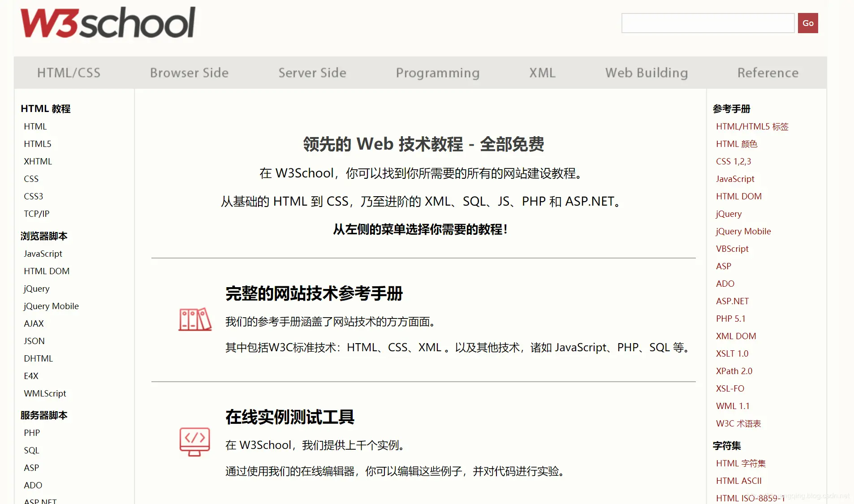The image size is (854, 504).
Task: Go to the CSS 1,2,3 reference
Action: pyautogui.click(x=733, y=161)
